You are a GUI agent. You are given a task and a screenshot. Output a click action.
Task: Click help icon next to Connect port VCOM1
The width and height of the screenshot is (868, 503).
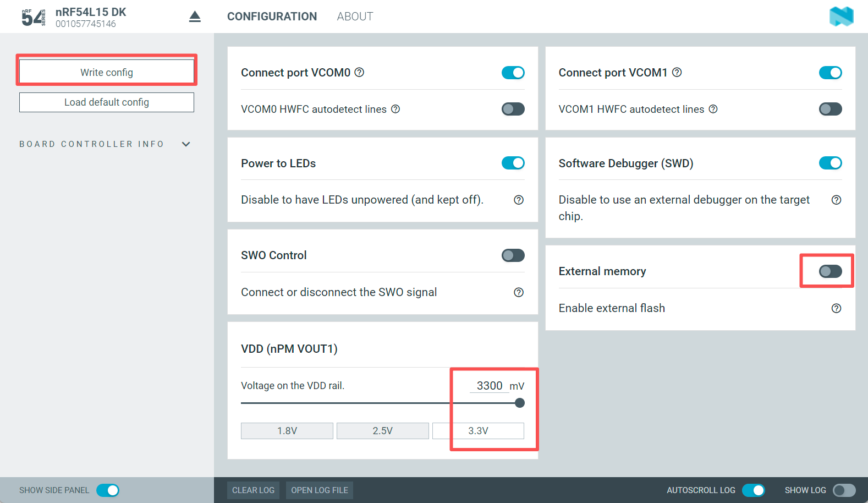point(677,72)
